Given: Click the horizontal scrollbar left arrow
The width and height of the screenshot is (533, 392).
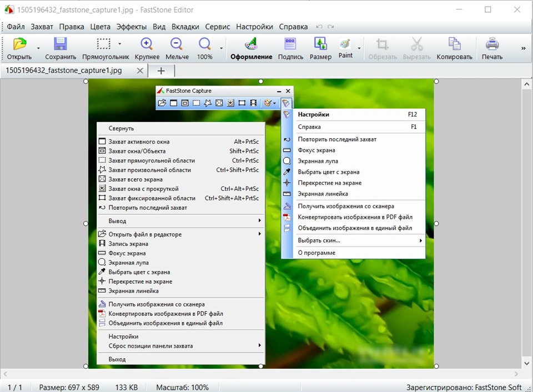Looking at the screenshot, I should click(x=5, y=374).
